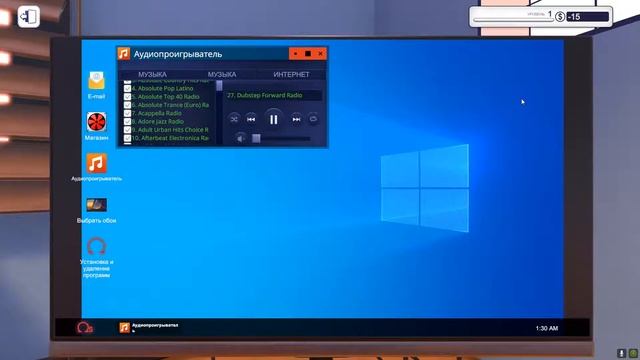The width and height of the screenshot is (640, 360).
Task: Click the volume slider handle
Action: tap(256, 138)
